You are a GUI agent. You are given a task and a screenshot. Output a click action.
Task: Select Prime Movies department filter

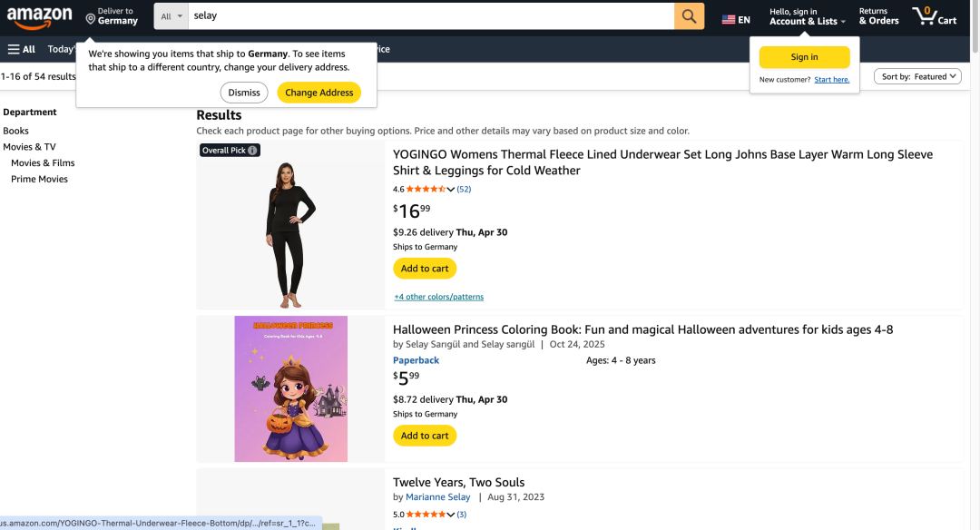tap(39, 179)
